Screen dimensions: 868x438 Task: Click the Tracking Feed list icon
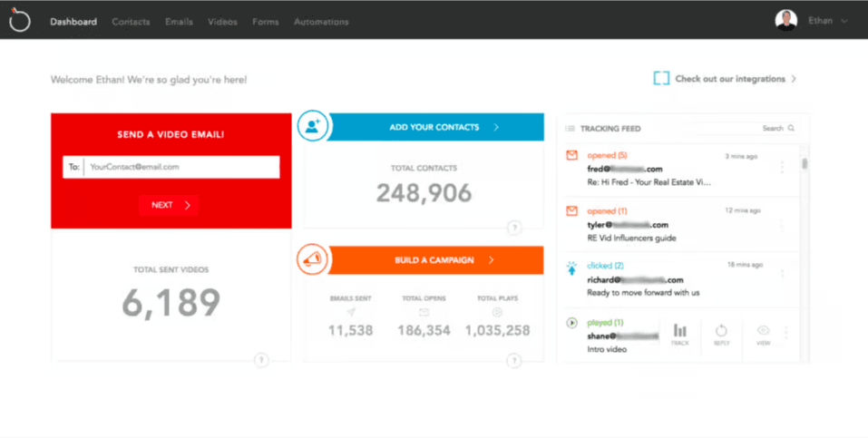pos(571,129)
